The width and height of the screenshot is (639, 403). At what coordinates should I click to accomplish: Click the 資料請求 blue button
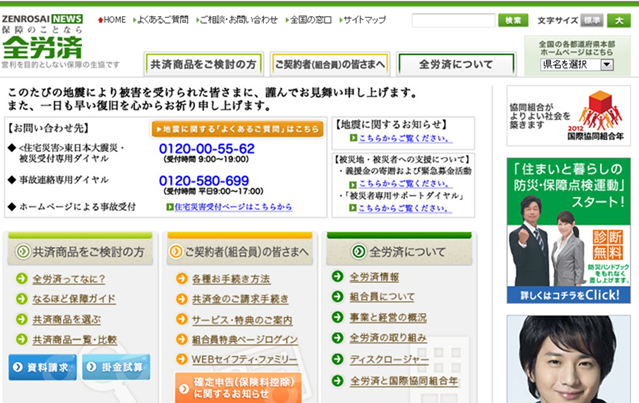point(42,367)
